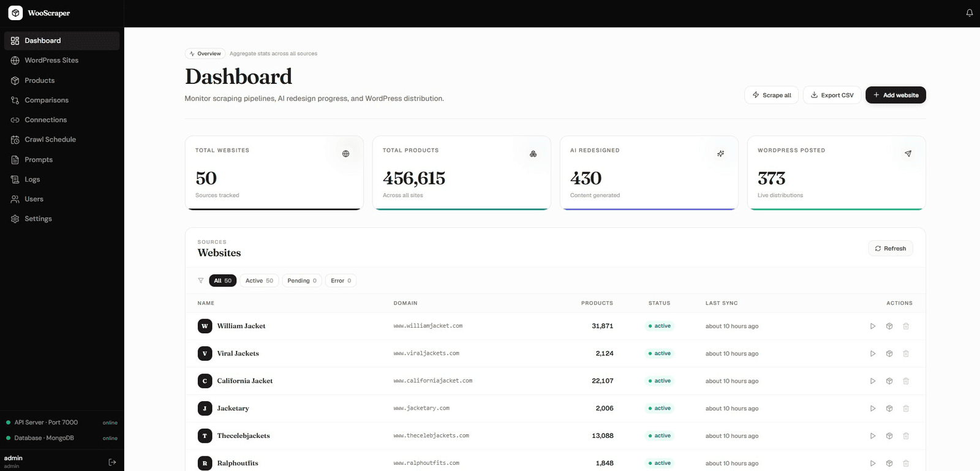The width and height of the screenshot is (980, 471).
Task: Select the Pending 0 filter tab
Action: click(x=302, y=281)
